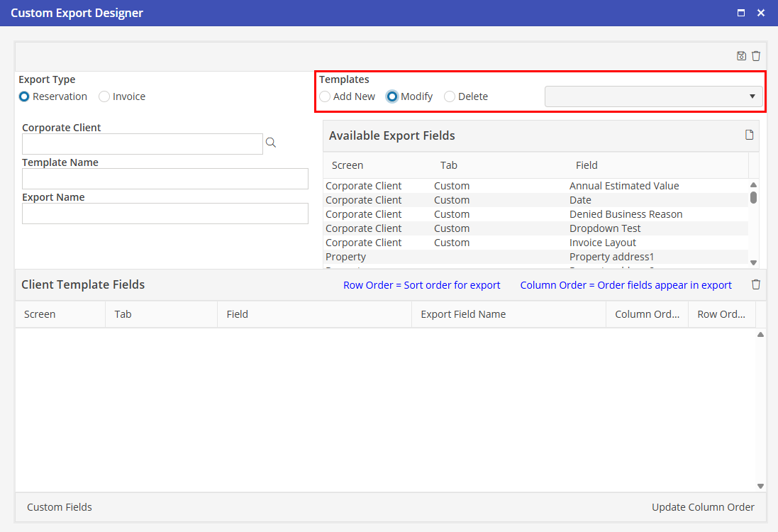
Task: Click trash icon in Client Template Fields header
Action: click(x=756, y=284)
